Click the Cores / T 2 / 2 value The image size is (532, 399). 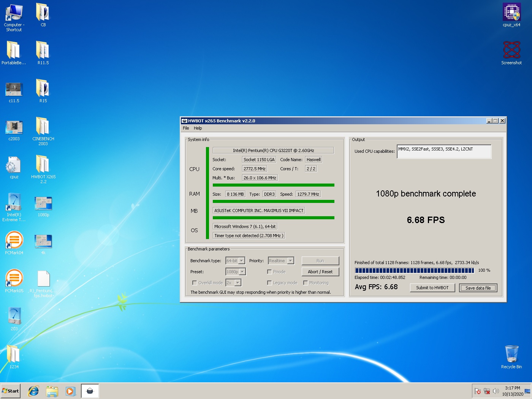coord(311,169)
